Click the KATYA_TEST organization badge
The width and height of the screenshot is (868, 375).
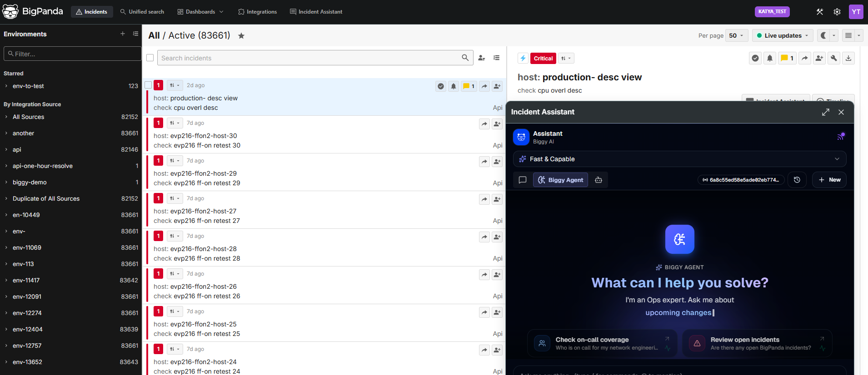click(772, 12)
